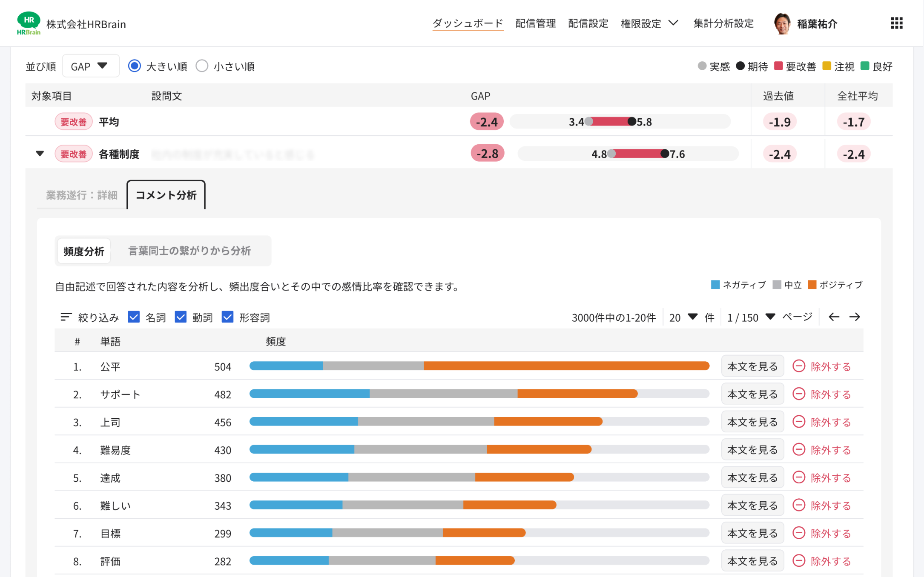This screenshot has height=577, width=924.
Task: Open the apps grid menu icon
Action: point(896,23)
